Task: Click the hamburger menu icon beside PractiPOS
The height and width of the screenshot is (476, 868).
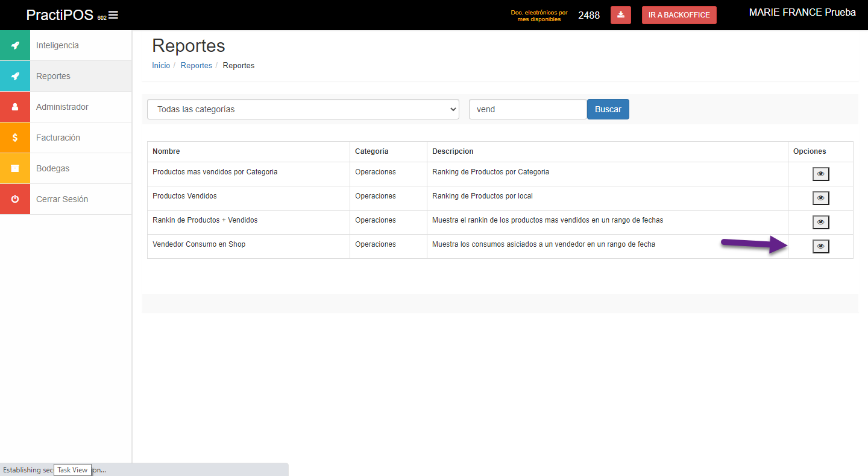Action: 113,15
